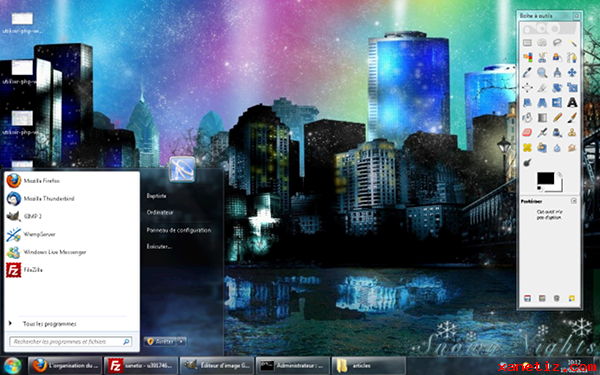This screenshot has width=600, height=375.
Task: Open Ordinateur from Start menu
Action: (160, 212)
